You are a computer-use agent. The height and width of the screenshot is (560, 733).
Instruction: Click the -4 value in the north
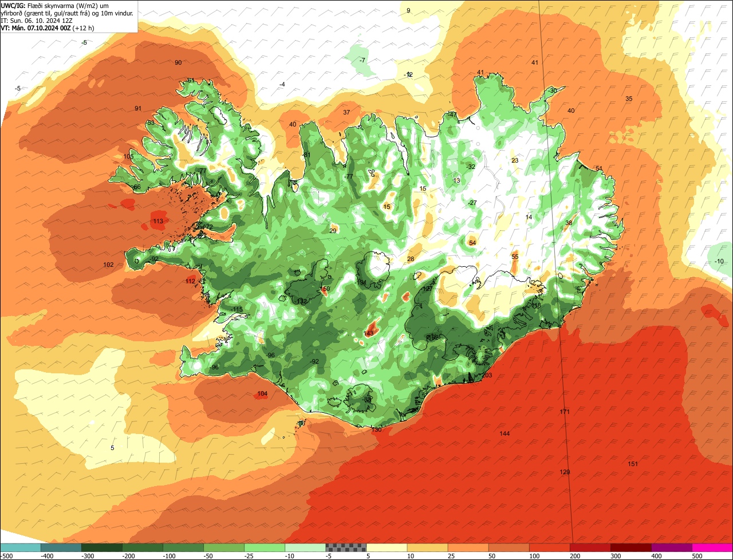pos(282,84)
